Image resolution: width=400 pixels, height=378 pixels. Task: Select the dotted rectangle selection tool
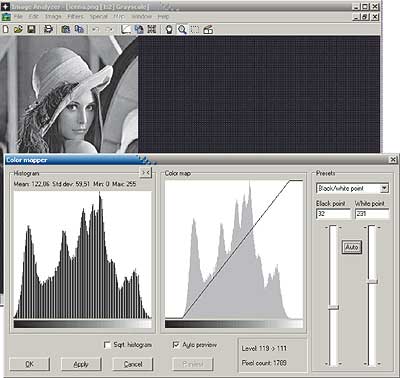(195, 29)
